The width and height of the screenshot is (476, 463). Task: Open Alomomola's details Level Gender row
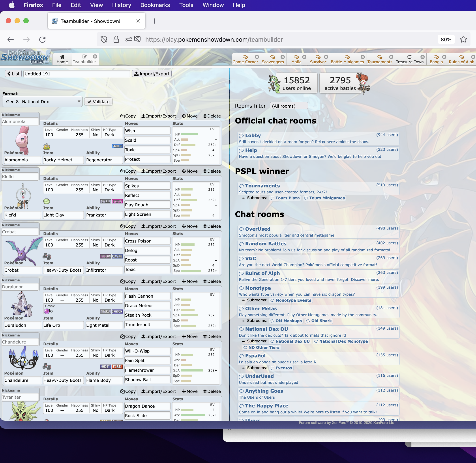coord(83,132)
